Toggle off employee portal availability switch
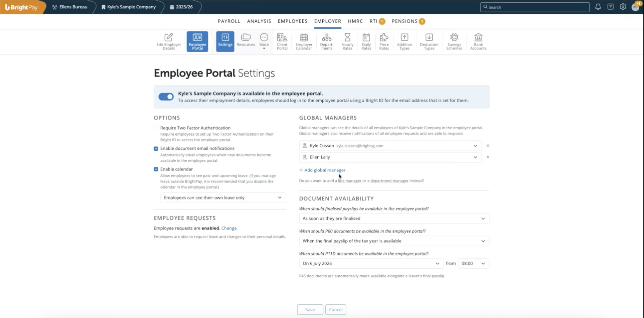The height and width of the screenshot is (318, 644). point(166,97)
